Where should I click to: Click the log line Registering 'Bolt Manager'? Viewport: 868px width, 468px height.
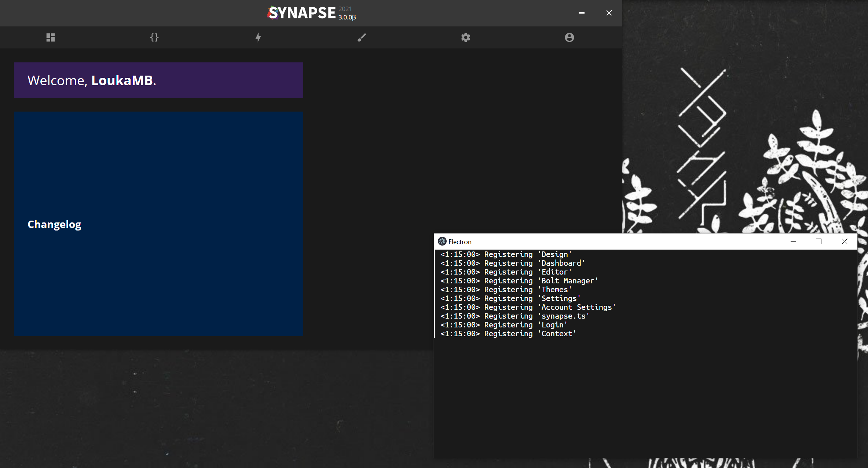[x=519, y=281]
